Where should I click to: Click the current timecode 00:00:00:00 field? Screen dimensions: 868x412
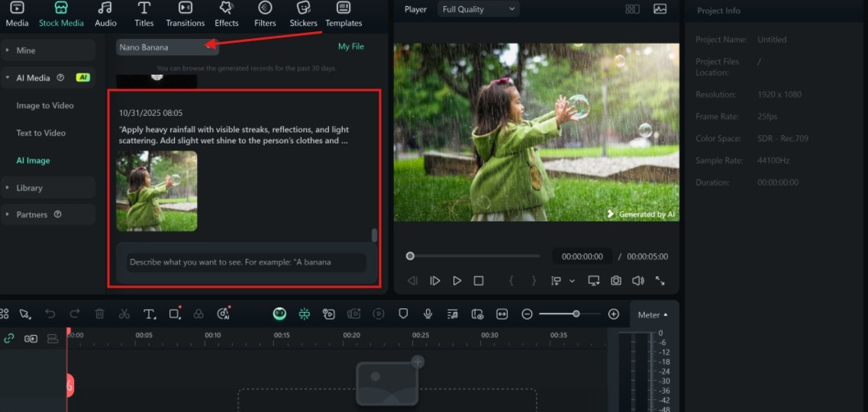[x=582, y=256]
